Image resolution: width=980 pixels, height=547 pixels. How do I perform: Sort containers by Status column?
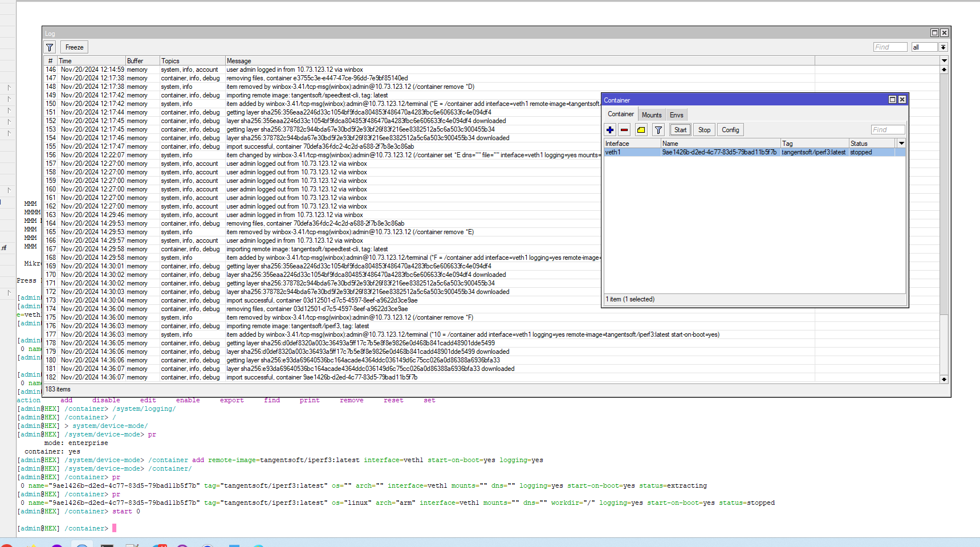pos(872,144)
